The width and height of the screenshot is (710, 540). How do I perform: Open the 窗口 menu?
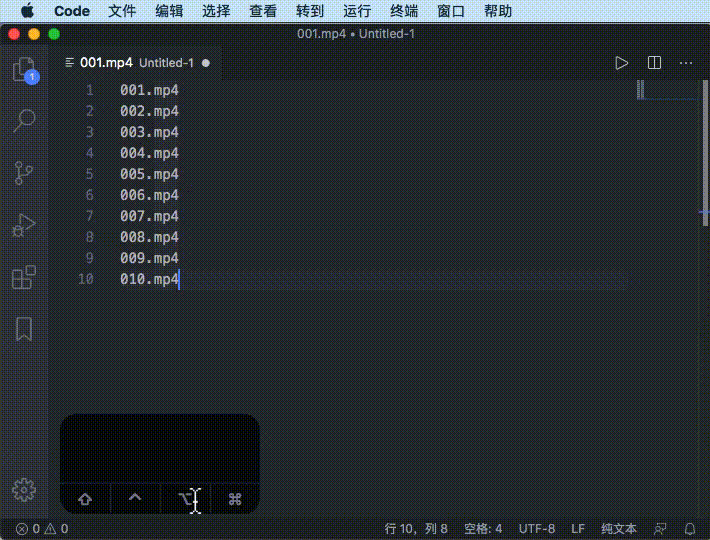[451, 11]
